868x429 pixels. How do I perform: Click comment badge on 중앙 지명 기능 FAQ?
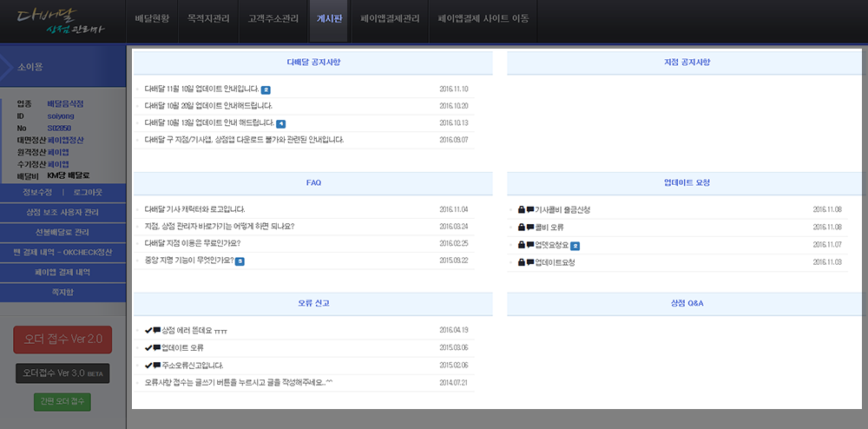[x=240, y=261]
